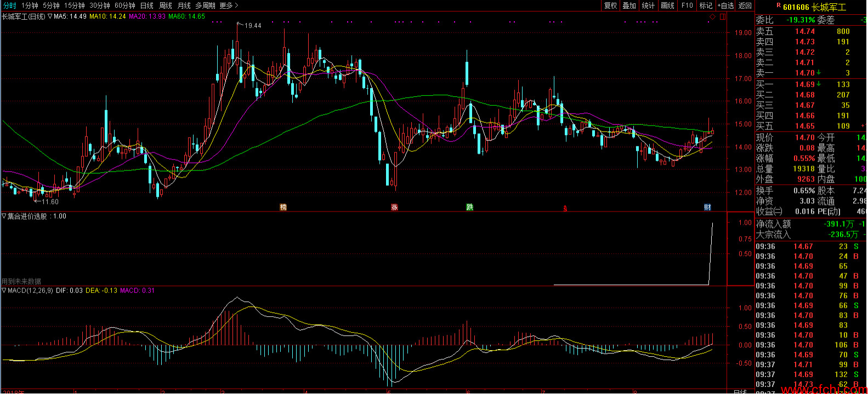This screenshot has width=868, height=394.
Task: Click the stock title 601606 长城军工
Action: coord(814,7)
